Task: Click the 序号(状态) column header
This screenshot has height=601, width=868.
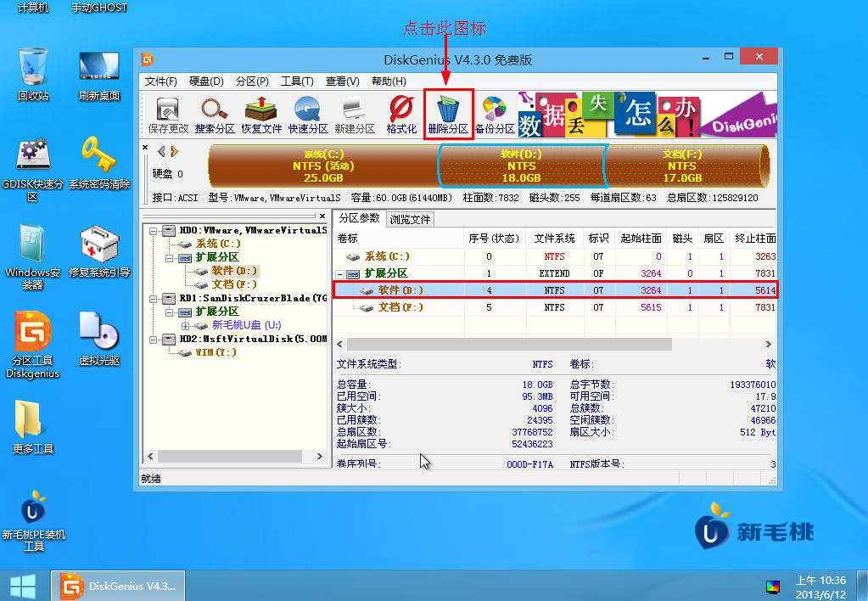Action: (495, 239)
